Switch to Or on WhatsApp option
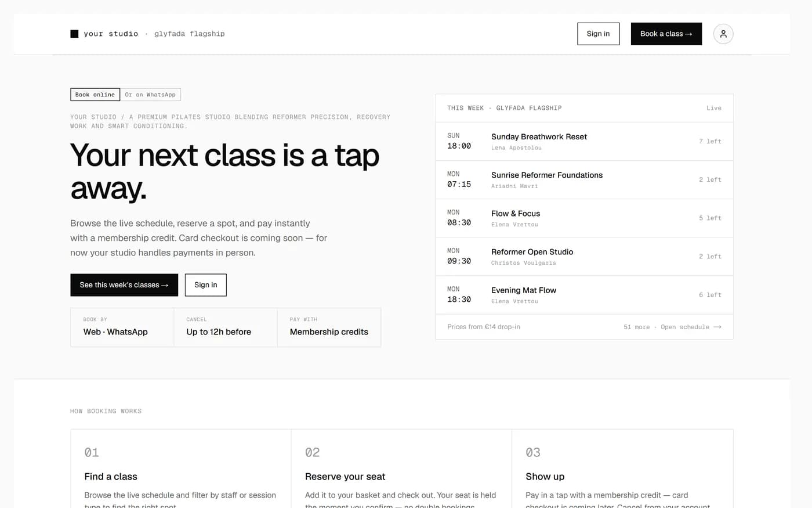812x508 pixels. pos(150,95)
